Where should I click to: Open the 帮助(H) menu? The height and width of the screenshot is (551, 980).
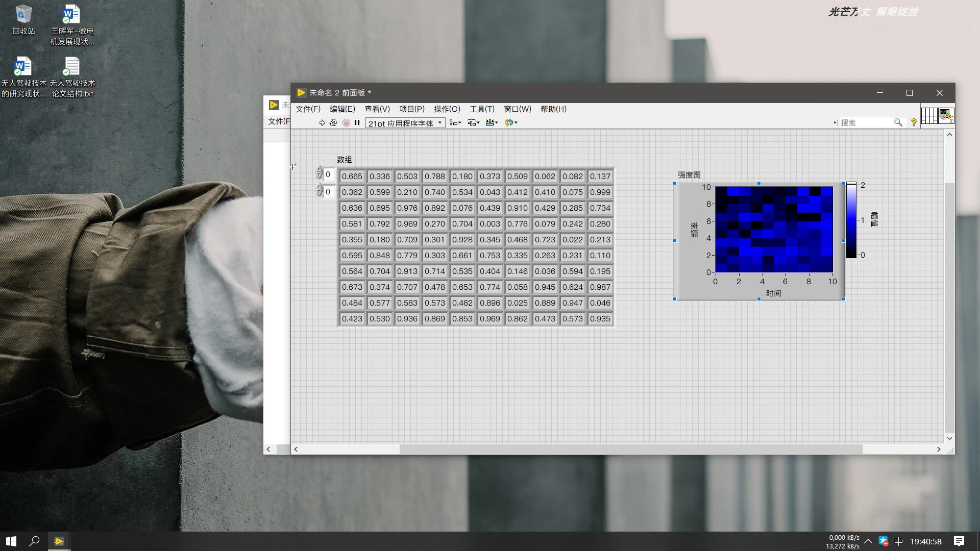pos(553,109)
